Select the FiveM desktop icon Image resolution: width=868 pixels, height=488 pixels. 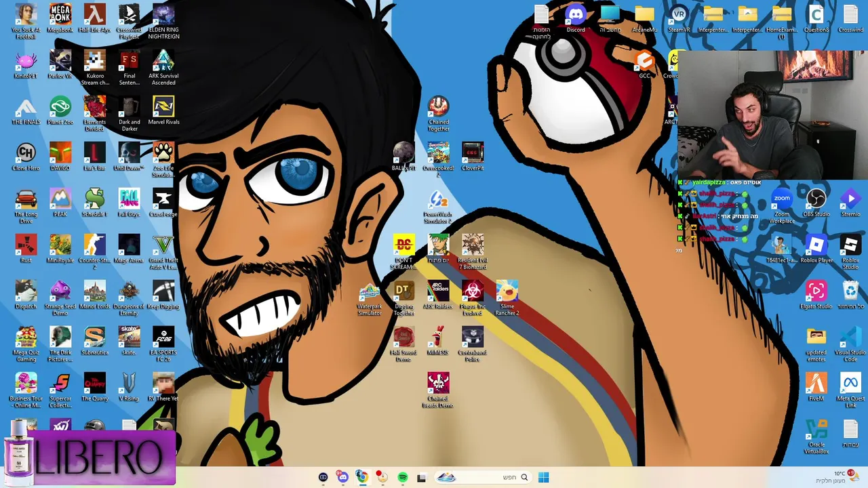816,387
